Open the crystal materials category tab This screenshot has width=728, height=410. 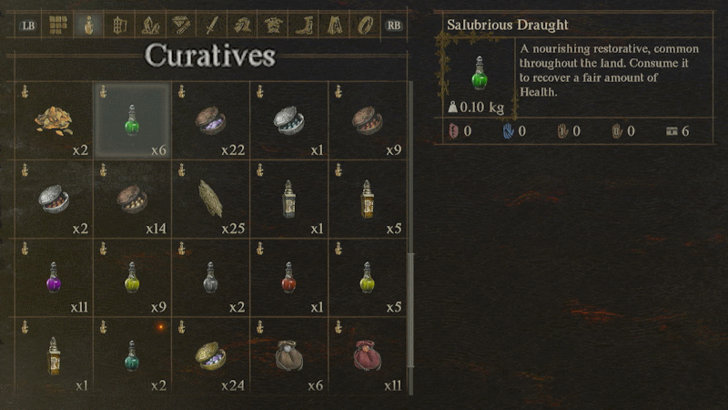150,25
